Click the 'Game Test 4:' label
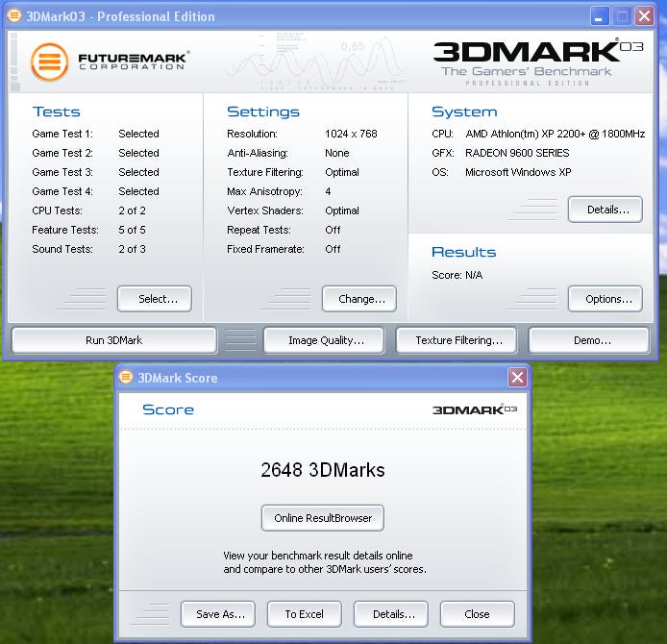 [x=62, y=191]
